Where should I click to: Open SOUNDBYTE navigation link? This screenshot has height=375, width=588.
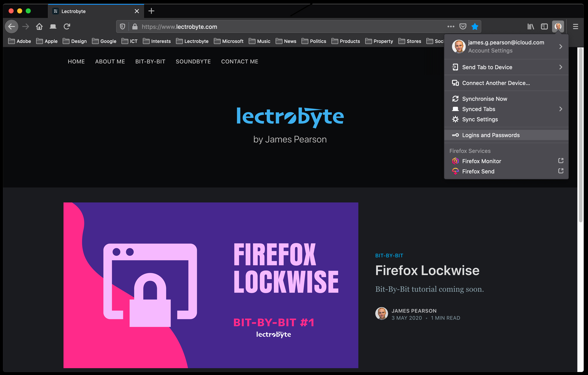click(193, 62)
